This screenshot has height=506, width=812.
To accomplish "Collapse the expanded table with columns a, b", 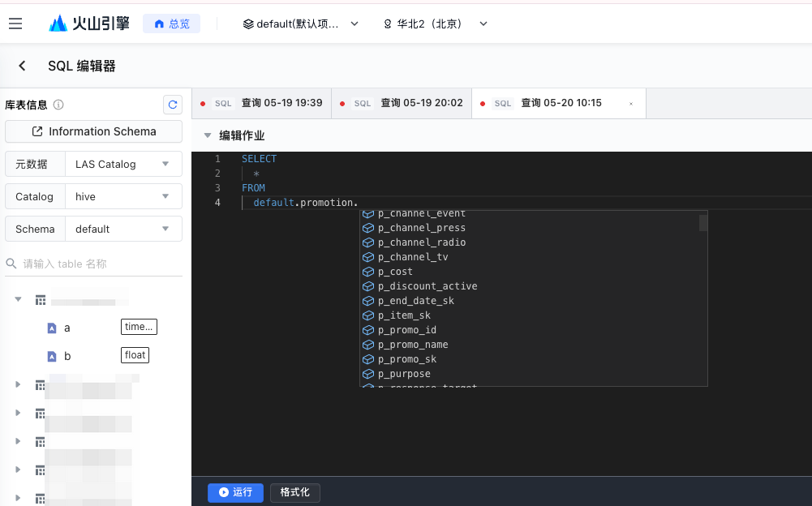I will coord(18,299).
